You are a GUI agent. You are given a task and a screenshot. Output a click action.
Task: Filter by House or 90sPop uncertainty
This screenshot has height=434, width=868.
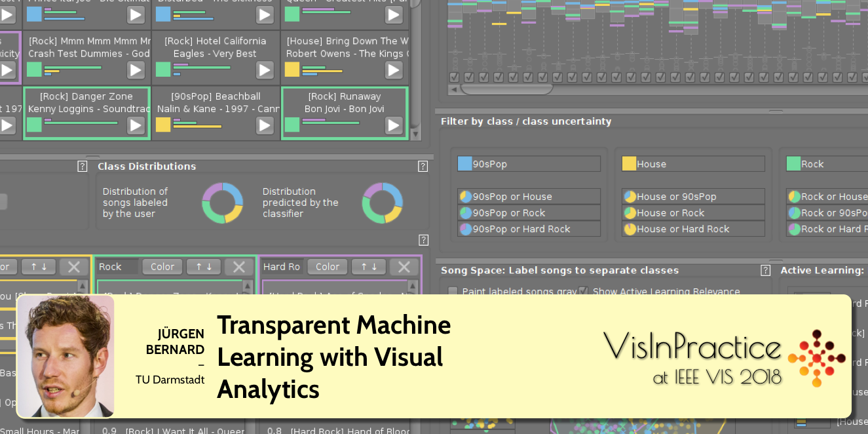coord(693,197)
